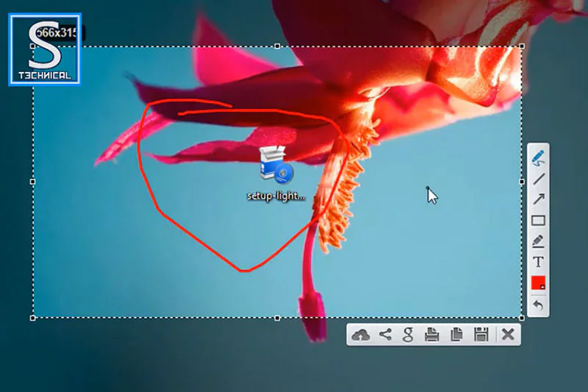This screenshot has width=588, height=392.
Task: Select the Rectangle tool
Action: [x=539, y=220]
